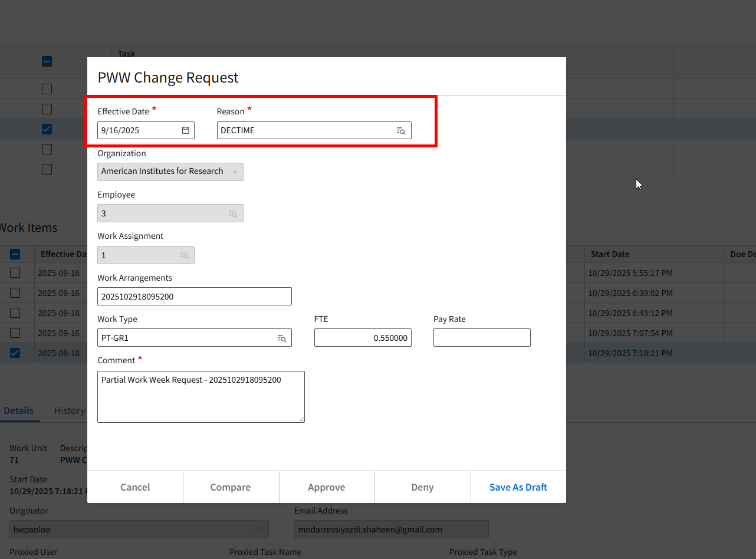Focus the FTE field showing 0.550000
The width and height of the screenshot is (756, 559).
coord(363,338)
